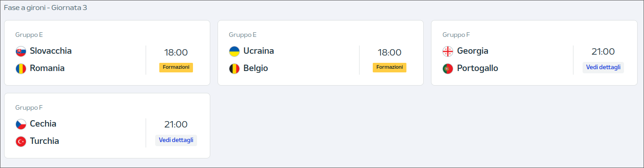644x168 pixels.
Task: Click the Portogallo flag icon
Action: [x=448, y=69]
